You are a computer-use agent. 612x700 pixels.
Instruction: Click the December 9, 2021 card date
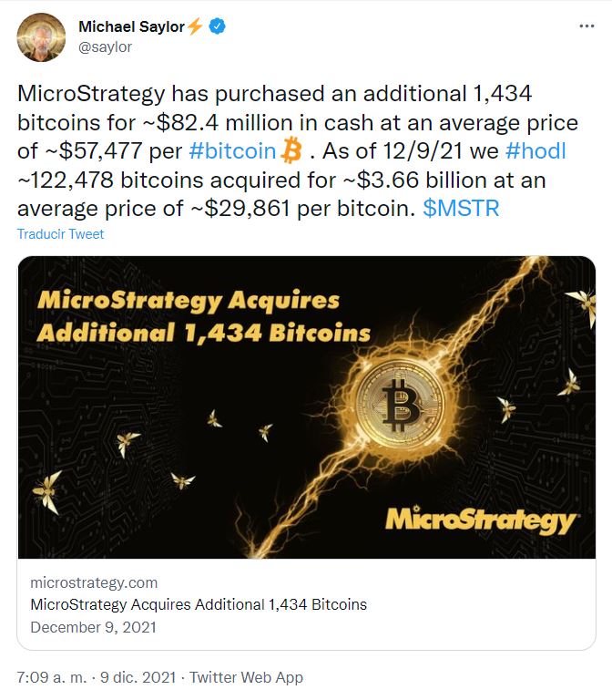pos(93,627)
